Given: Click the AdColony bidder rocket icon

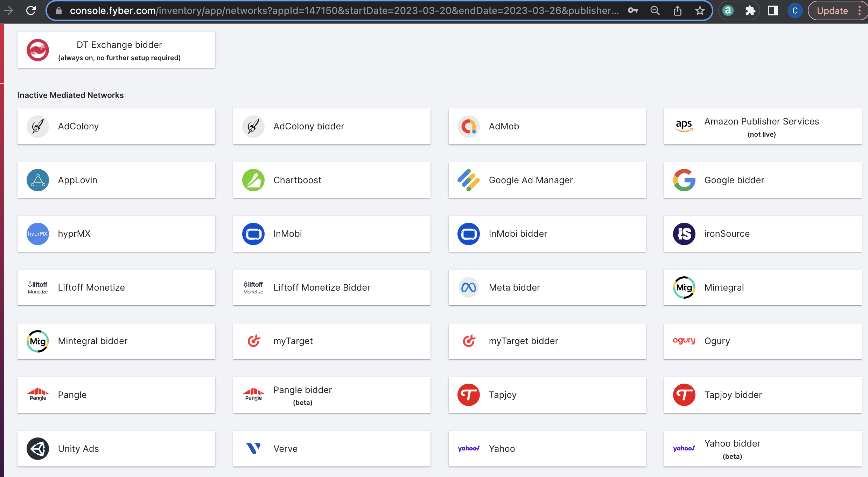Looking at the screenshot, I should click(x=253, y=126).
